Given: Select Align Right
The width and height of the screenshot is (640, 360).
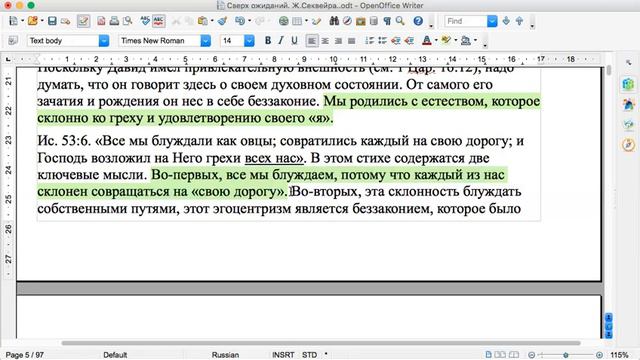Looking at the screenshot, I should pos(338,40).
